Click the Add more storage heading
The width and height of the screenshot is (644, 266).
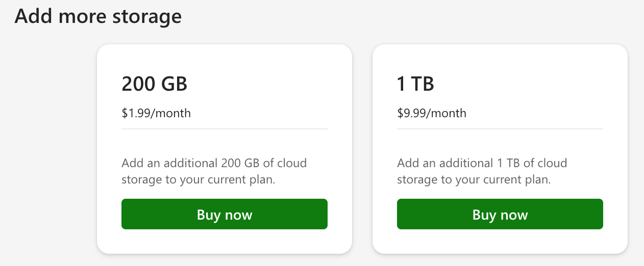point(98,16)
